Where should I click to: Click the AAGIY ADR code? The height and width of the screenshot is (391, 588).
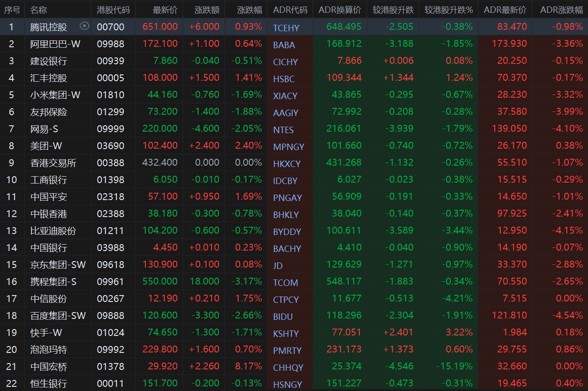click(286, 113)
